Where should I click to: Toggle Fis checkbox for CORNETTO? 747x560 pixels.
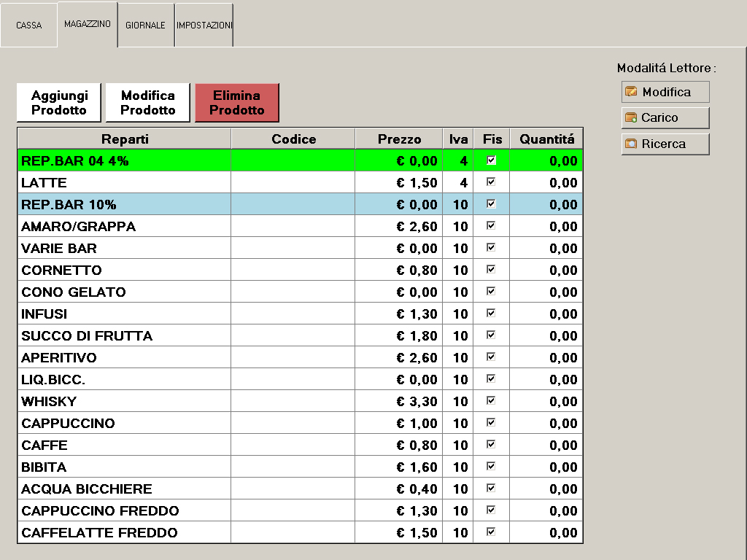click(x=491, y=270)
